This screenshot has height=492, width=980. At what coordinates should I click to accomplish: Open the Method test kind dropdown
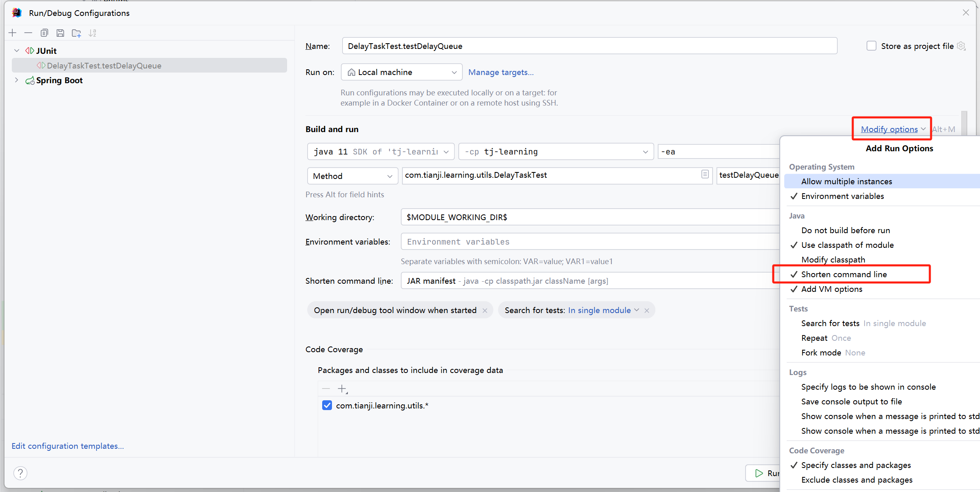pos(352,176)
